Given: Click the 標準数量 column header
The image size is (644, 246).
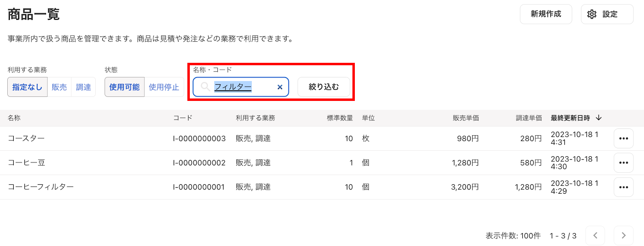Looking at the screenshot, I should [x=340, y=118].
